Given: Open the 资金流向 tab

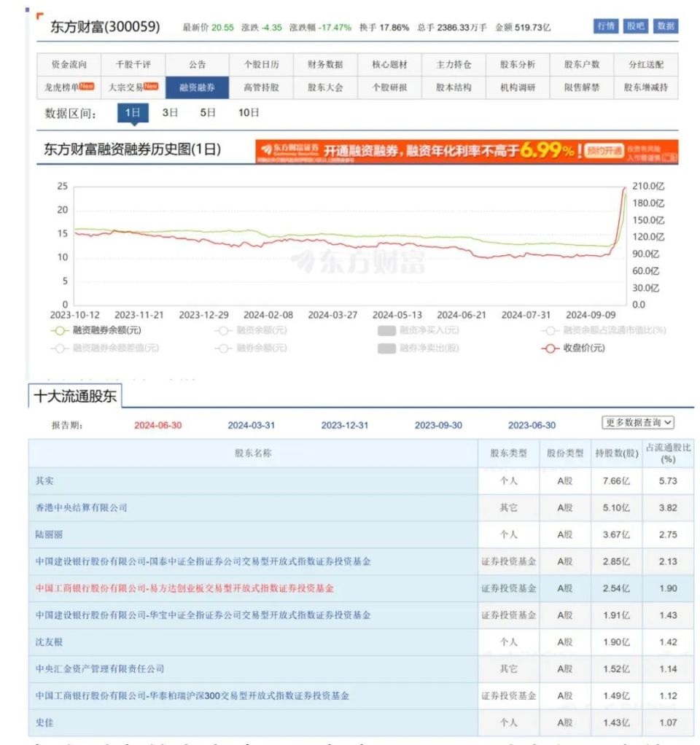Looking at the screenshot, I should [69, 65].
